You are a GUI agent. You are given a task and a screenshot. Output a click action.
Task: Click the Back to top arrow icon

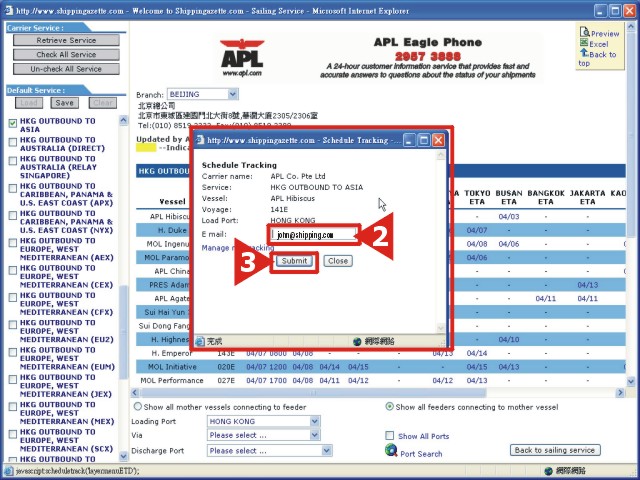click(584, 53)
